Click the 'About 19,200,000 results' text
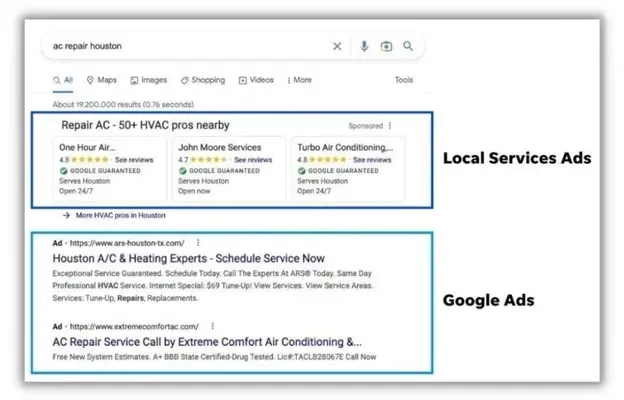624x400 pixels. coord(123,105)
